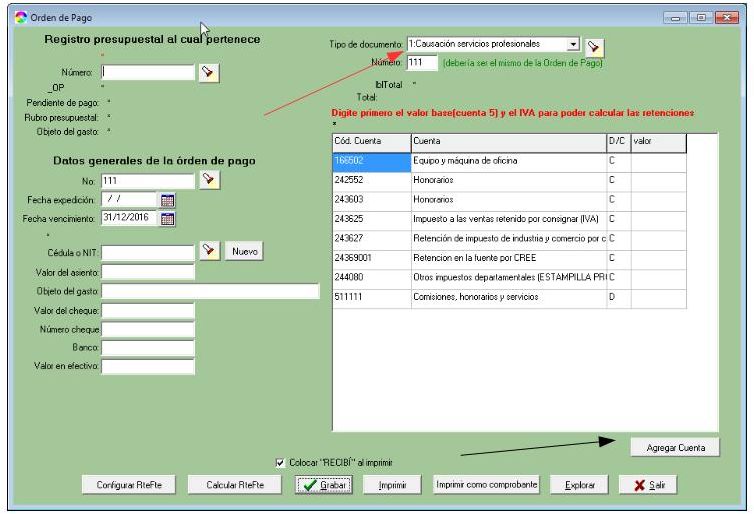Click Imprimir como comprobante button
Image resolution: width=754 pixels, height=514 pixels.
[486, 484]
